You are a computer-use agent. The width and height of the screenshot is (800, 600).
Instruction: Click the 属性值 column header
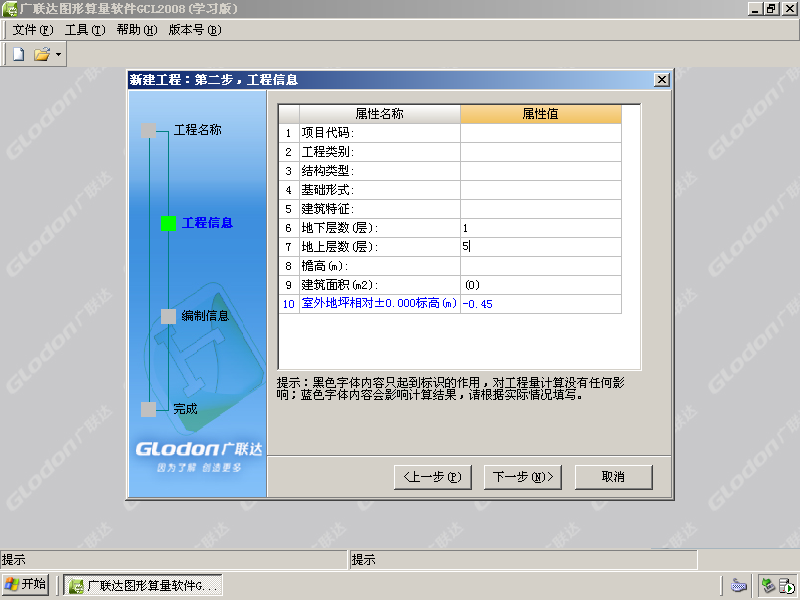(x=541, y=114)
